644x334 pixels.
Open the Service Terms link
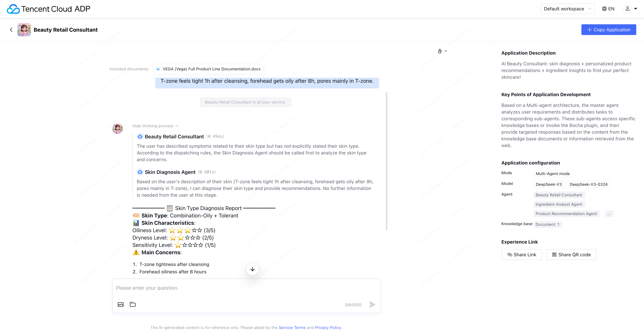[x=292, y=327]
